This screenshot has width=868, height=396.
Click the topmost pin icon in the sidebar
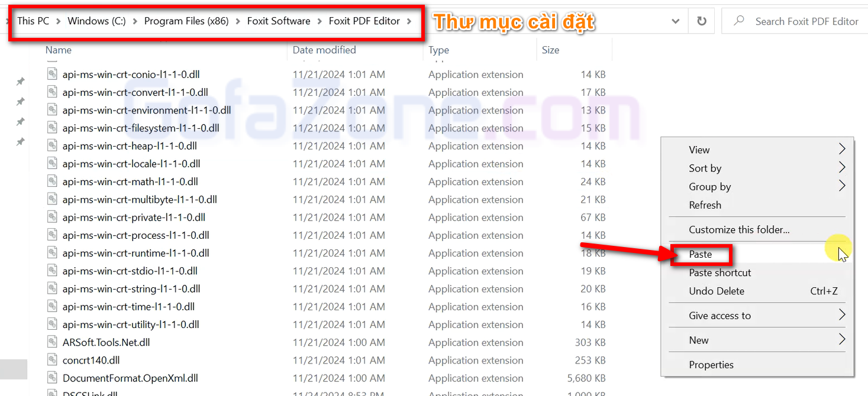click(x=20, y=82)
